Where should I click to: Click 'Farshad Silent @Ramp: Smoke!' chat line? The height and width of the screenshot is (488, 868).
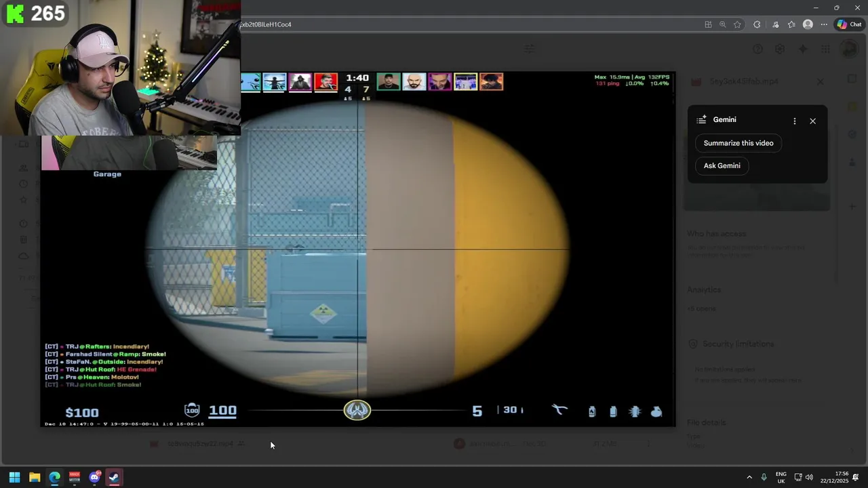(105, 354)
